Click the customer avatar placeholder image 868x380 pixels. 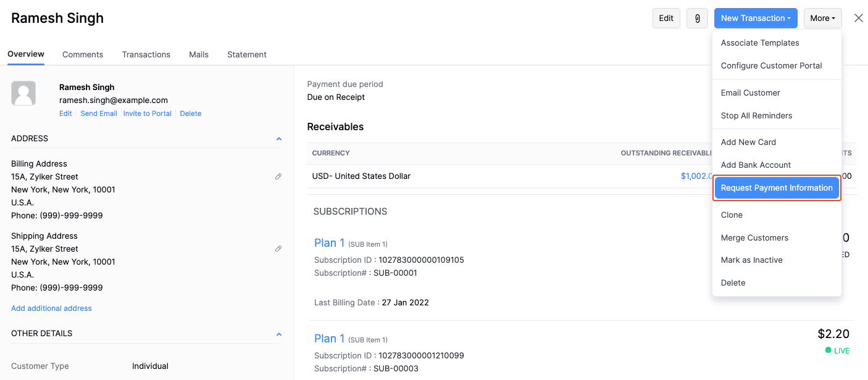[x=23, y=93]
